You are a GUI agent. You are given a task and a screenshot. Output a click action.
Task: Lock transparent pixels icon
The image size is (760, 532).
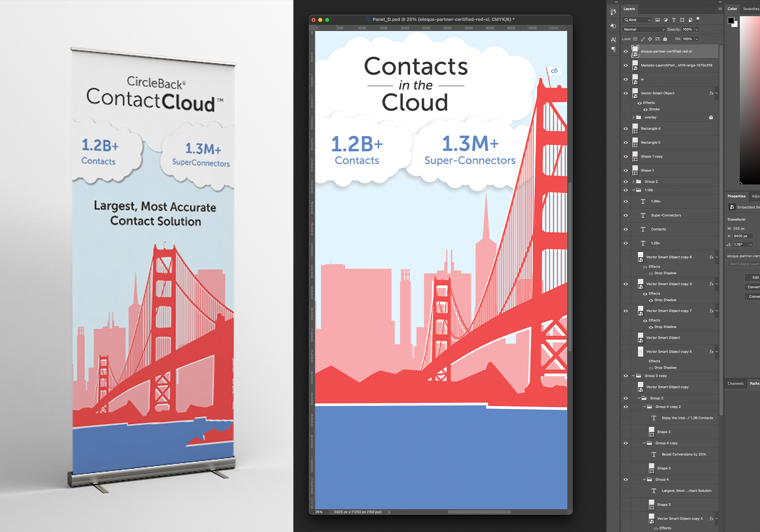(635, 39)
